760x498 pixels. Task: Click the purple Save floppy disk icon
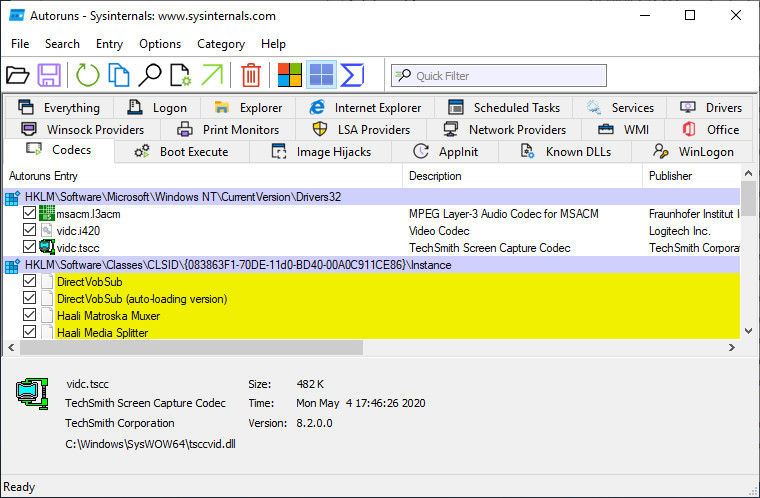coord(50,75)
